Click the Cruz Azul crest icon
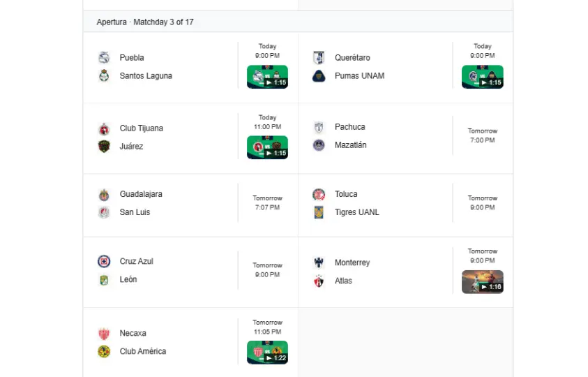Viewport: 588px width, 377px height. point(104,261)
